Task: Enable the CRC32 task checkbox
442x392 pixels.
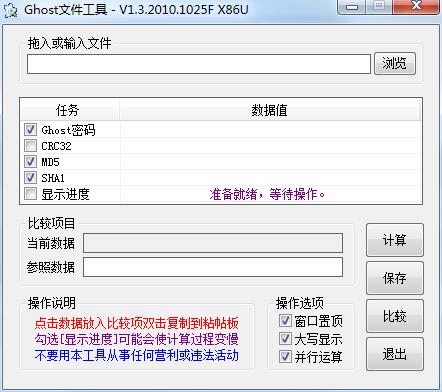Action: click(30, 145)
